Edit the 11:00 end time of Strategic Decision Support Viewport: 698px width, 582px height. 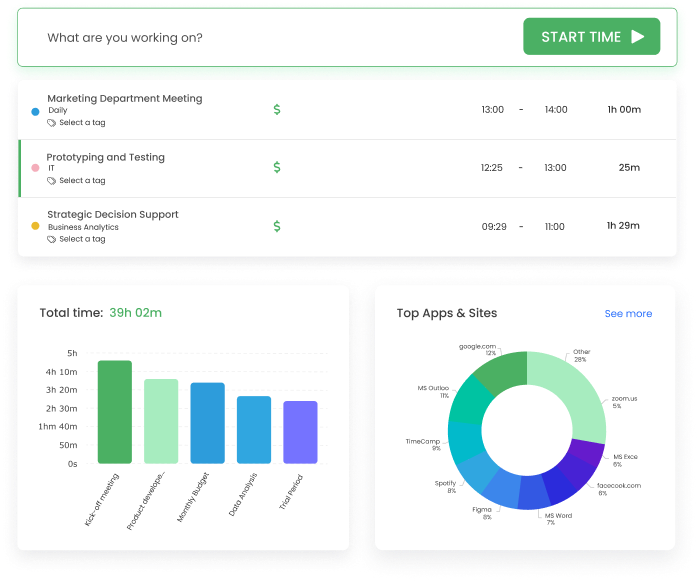click(555, 226)
